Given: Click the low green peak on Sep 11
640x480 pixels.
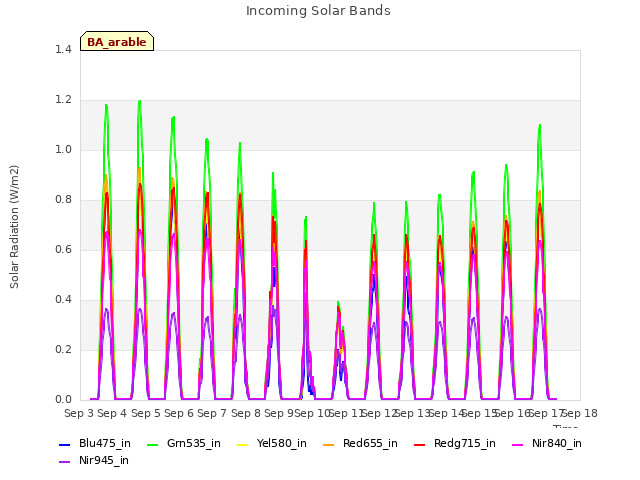Looking at the screenshot, I should 338,302.
